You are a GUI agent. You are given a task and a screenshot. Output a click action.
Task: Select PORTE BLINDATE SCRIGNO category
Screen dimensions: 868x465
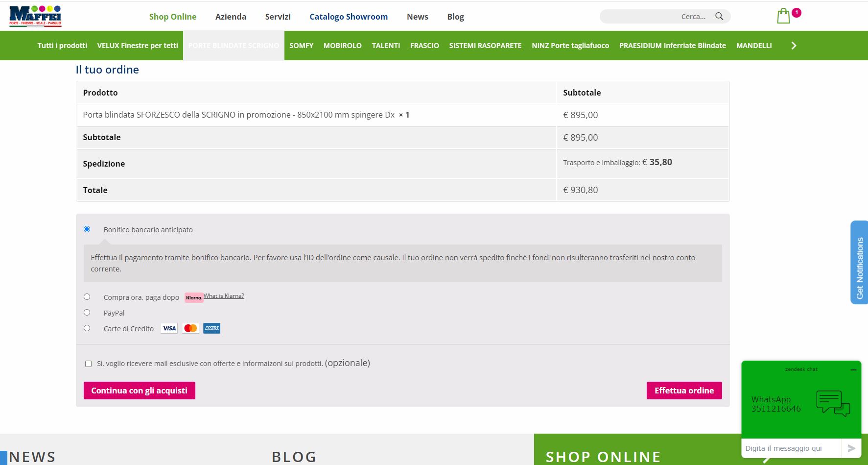coord(234,46)
